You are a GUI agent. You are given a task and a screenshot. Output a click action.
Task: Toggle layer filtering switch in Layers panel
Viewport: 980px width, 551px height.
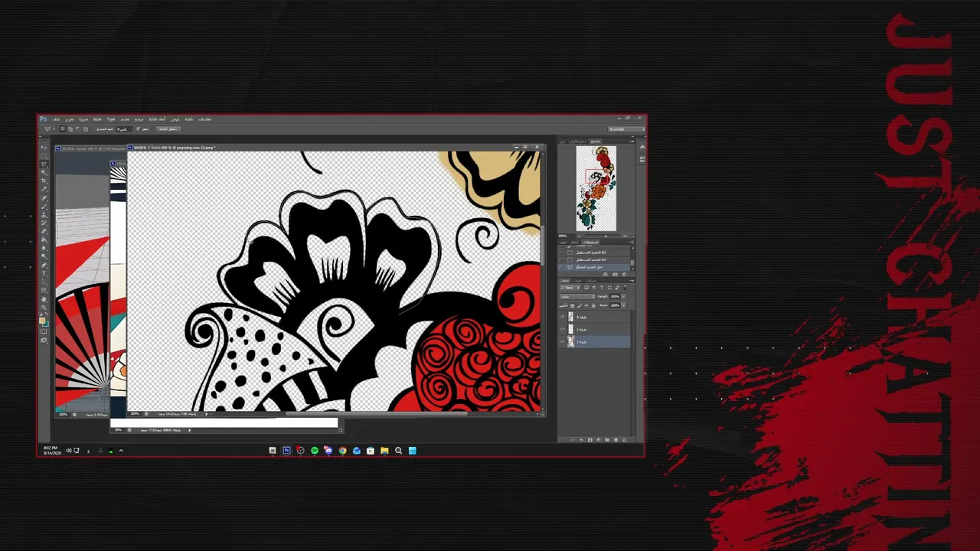point(625,288)
